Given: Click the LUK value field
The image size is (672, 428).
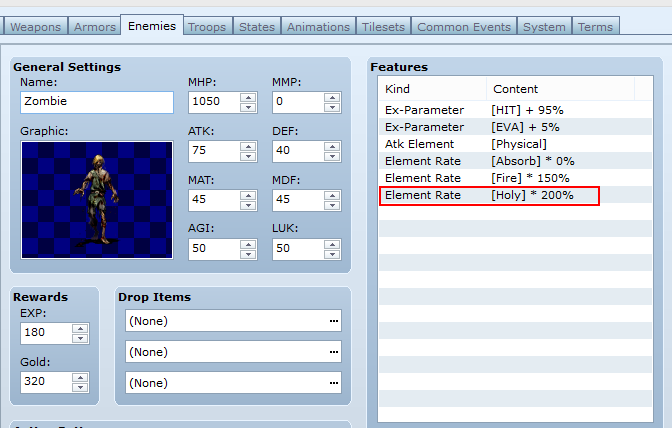Looking at the screenshot, I should (x=297, y=249).
